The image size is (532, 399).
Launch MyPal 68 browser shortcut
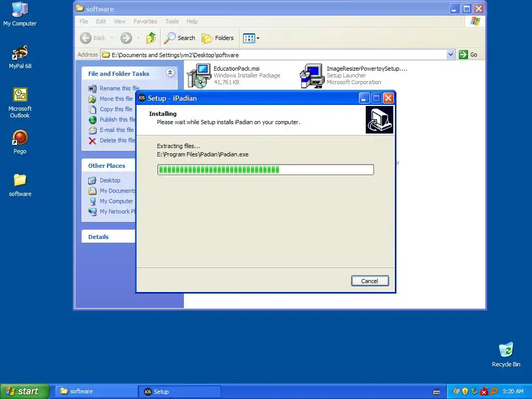coord(20,57)
